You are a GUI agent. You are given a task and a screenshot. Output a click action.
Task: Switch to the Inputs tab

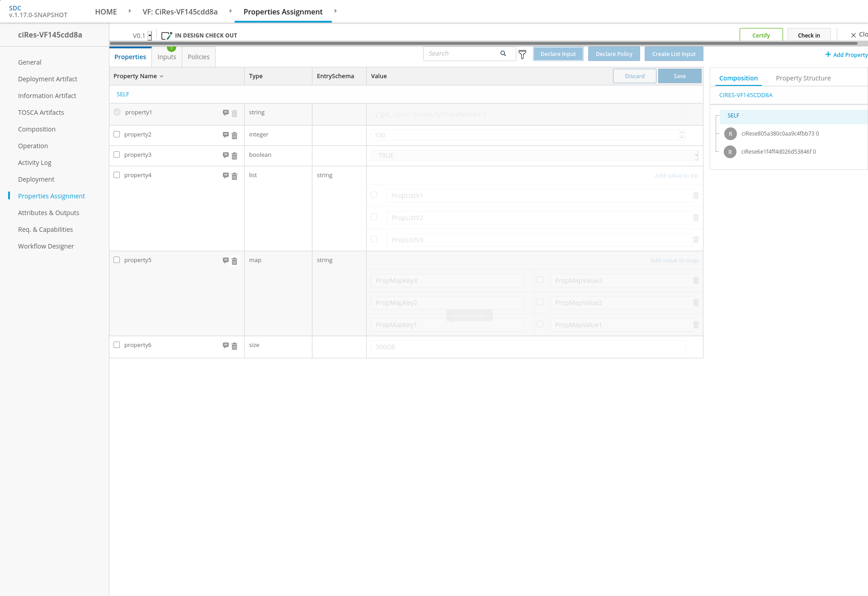point(167,57)
